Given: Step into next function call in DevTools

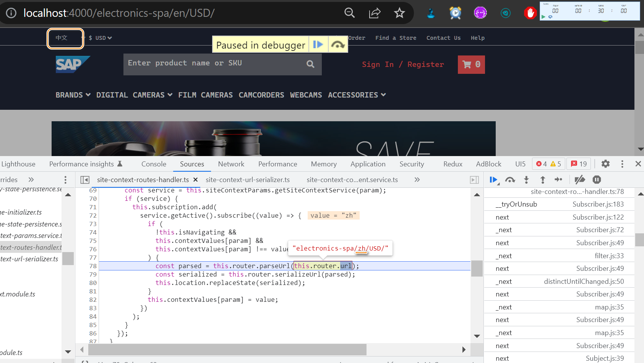Looking at the screenshot, I should 526,180.
